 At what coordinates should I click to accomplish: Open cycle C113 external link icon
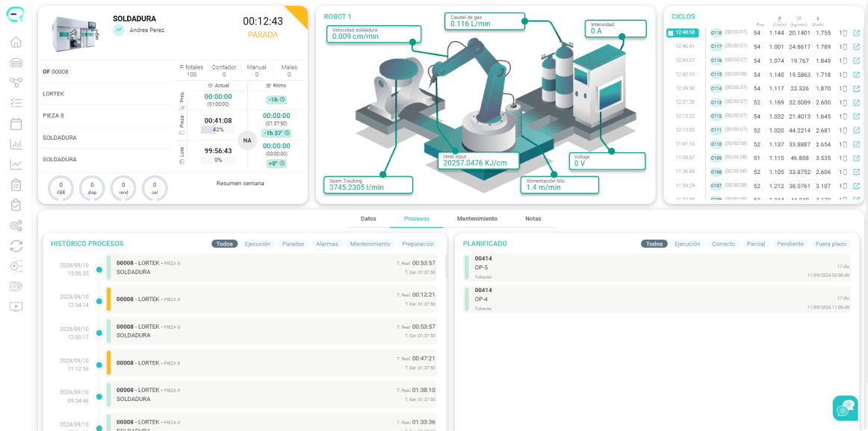[x=856, y=102]
